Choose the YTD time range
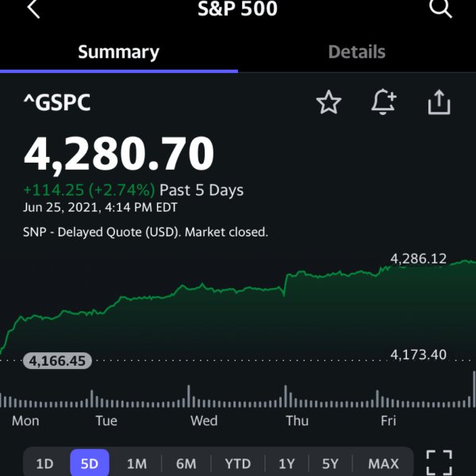Image resolution: width=476 pixels, height=476 pixels. pyautogui.click(x=238, y=463)
